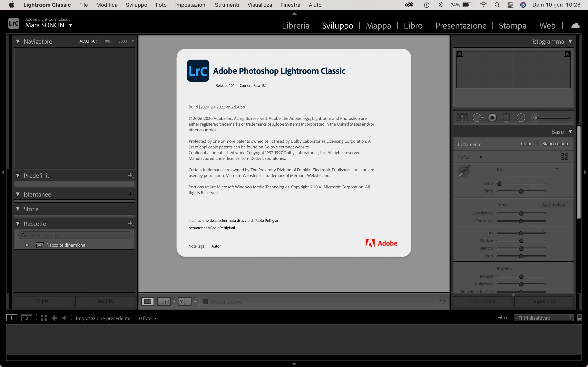This screenshot has width=588, height=367.
Task: Toggle the shadow clipping indicator in histogram
Action: (x=460, y=54)
